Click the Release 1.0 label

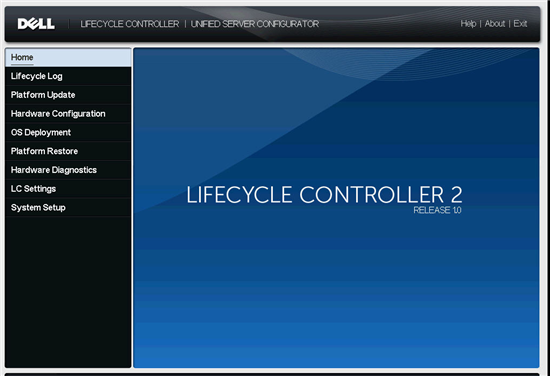tap(437, 210)
